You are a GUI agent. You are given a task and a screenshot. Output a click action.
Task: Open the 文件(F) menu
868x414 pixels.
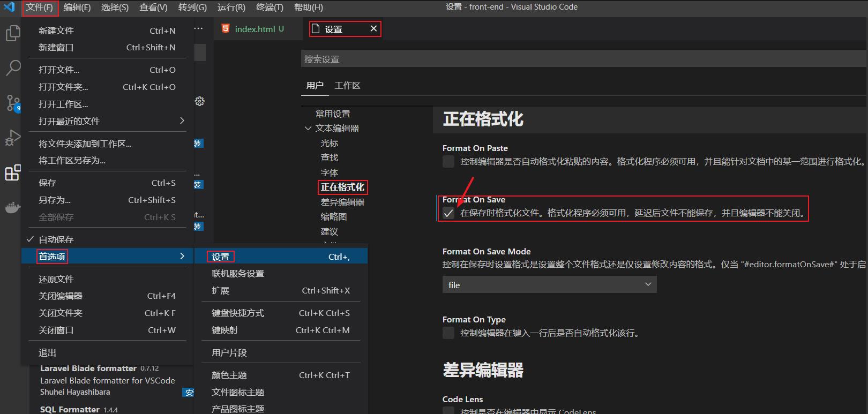(x=40, y=7)
